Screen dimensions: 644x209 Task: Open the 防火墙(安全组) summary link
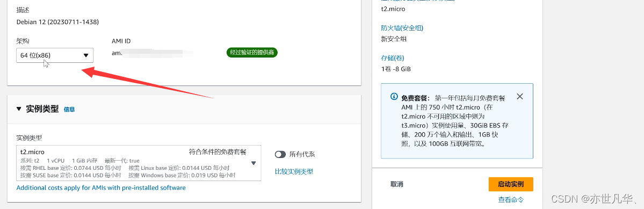coord(402,28)
